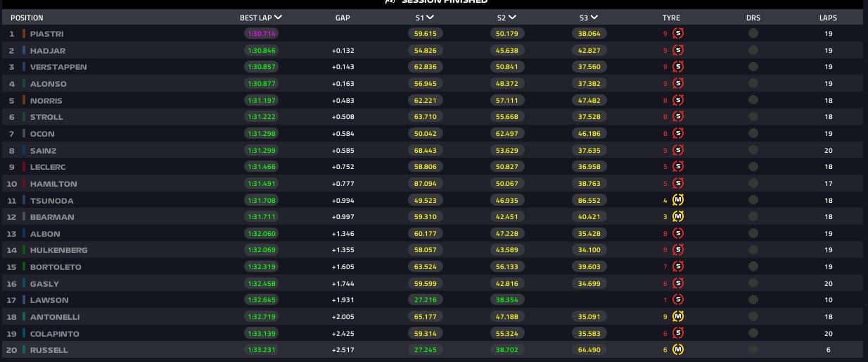Click Gasly's DRS indicator dot
Viewport: 868px width, 362px height.
click(753, 284)
